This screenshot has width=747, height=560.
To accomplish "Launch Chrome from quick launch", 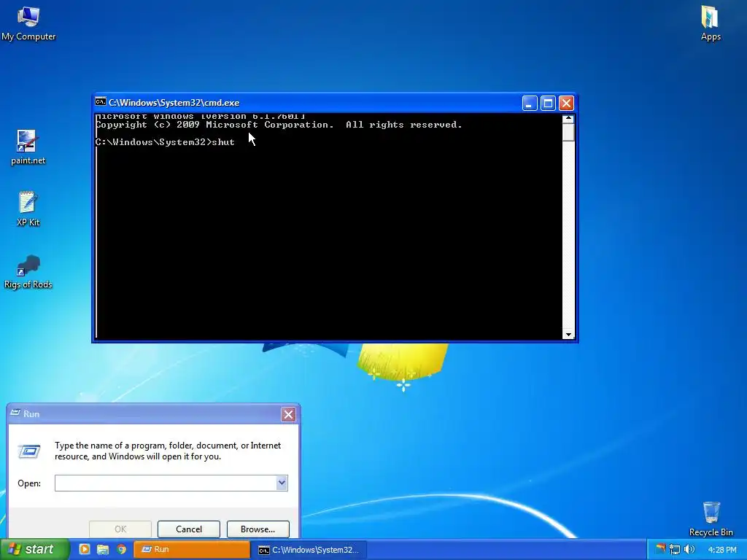I will click(122, 549).
